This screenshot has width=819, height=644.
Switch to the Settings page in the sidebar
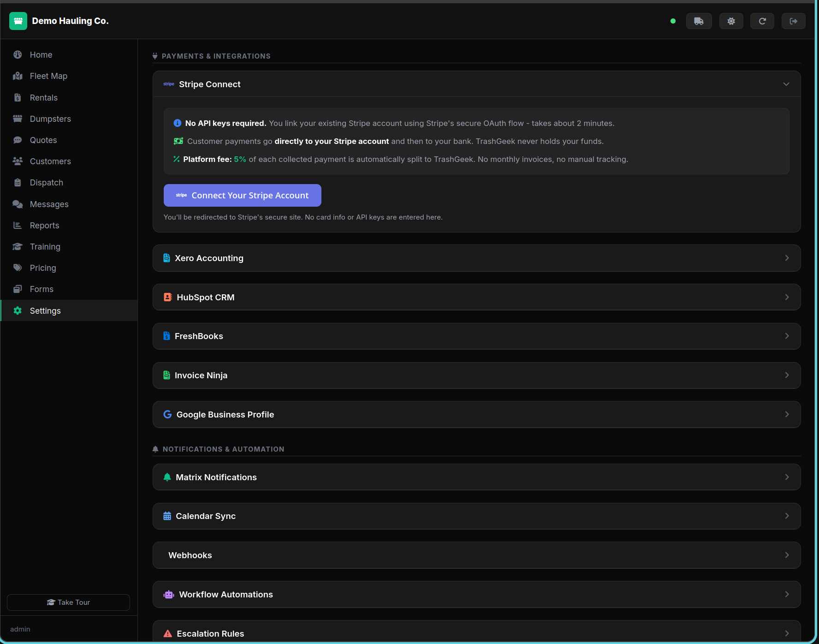pyautogui.click(x=45, y=310)
